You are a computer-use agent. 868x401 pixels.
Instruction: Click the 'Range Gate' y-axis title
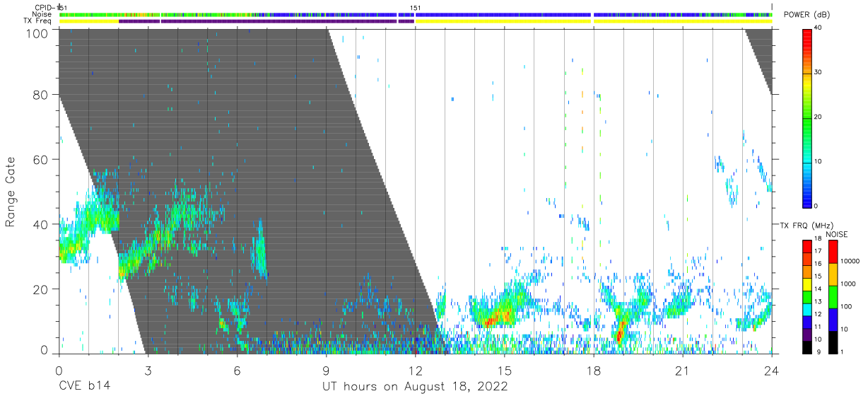pos(11,192)
